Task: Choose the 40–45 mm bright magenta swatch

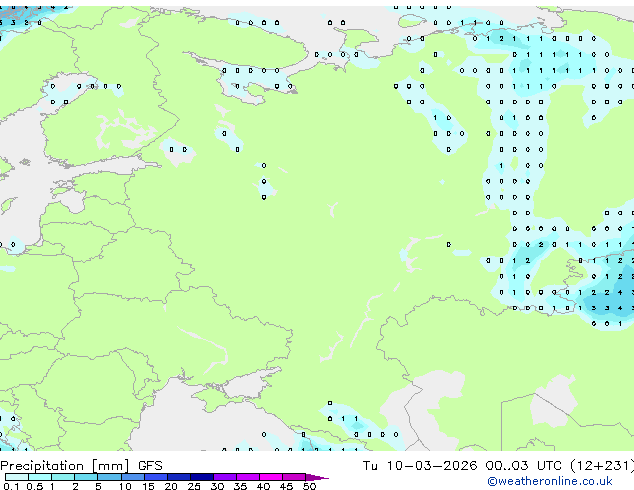Action: click(x=271, y=477)
